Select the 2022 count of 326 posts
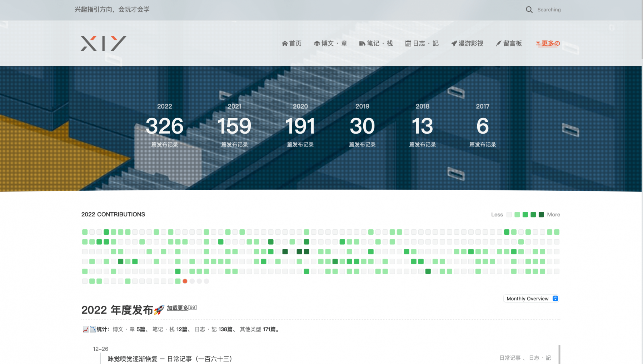The height and width of the screenshot is (364, 643). click(165, 126)
